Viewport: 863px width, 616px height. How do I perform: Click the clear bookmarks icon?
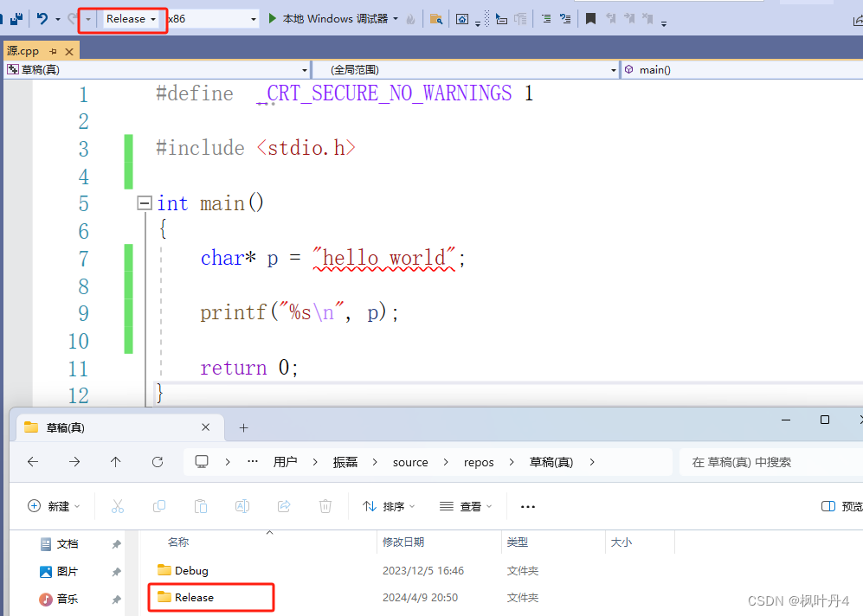pos(647,19)
